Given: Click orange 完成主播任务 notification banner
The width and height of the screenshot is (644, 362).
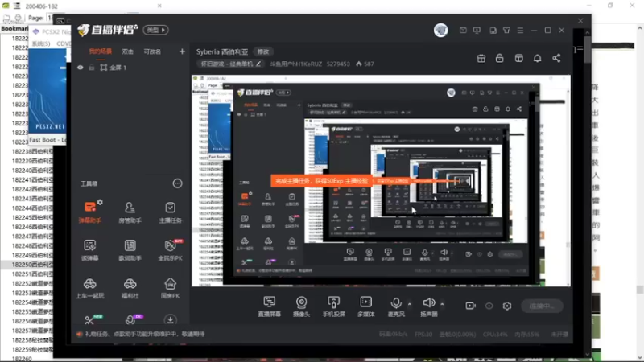Looking at the screenshot, I should click(x=321, y=180).
